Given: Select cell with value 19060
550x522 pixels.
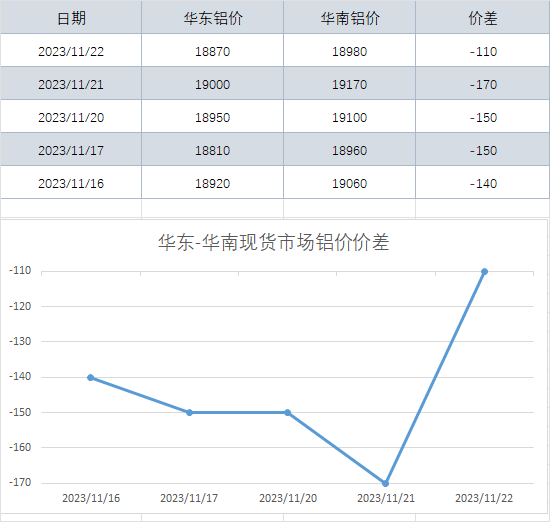Looking at the screenshot, I should (x=349, y=182).
